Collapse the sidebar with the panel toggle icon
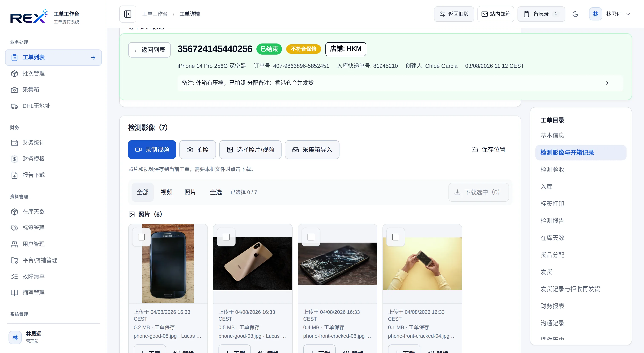Viewport: 644px width, 353px height. click(x=128, y=14)
